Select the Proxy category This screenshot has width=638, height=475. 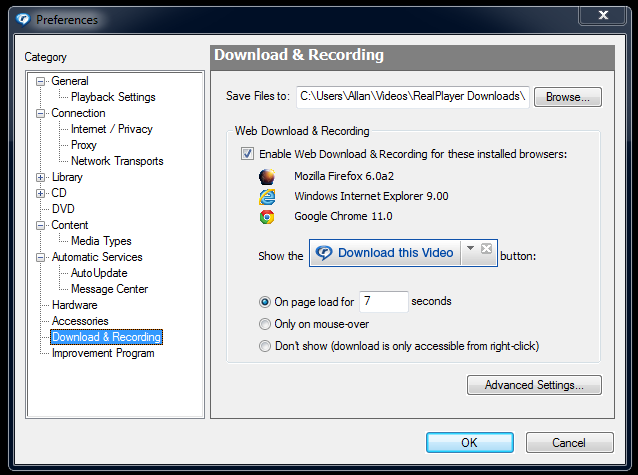tap(84, 145)
